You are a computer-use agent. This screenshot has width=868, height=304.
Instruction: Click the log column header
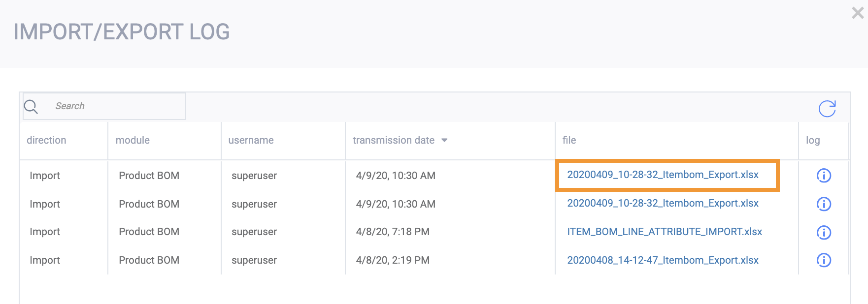(813, 140)
